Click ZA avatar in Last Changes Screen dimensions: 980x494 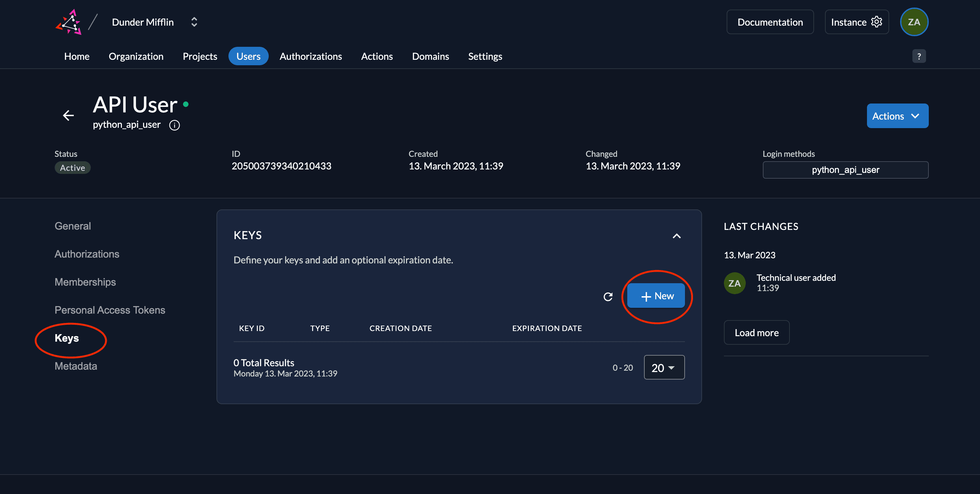tap(734, 283)
